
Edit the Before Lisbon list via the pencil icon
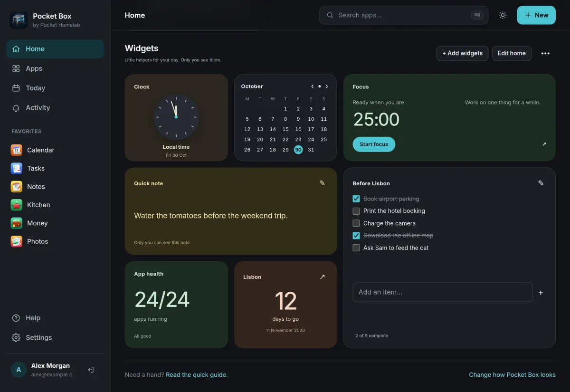tap(541, 183)
